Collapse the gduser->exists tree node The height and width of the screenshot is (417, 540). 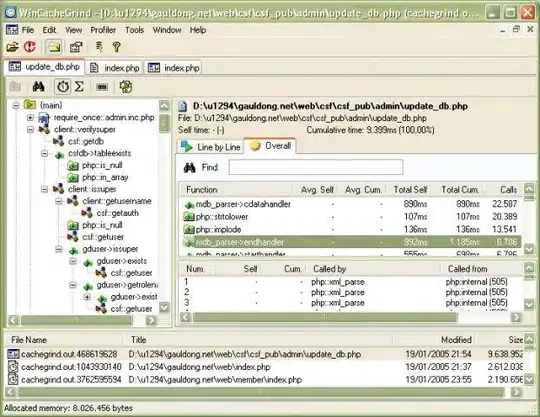[73, 261]
